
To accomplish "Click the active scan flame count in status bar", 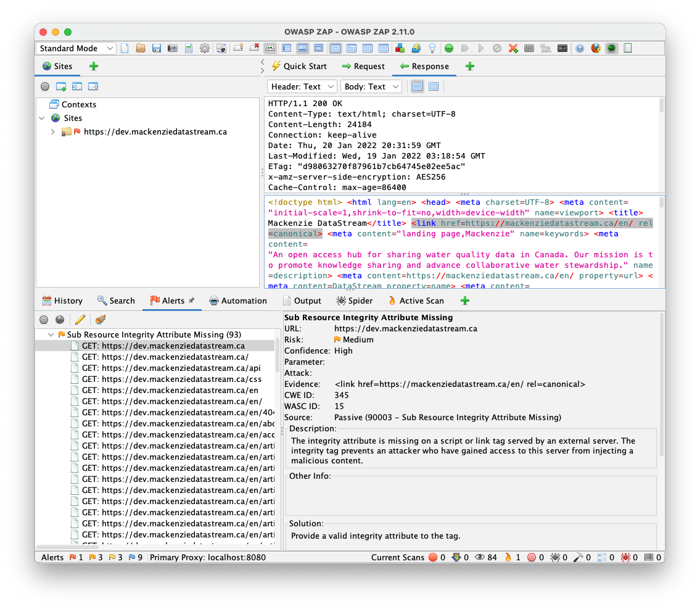I will [513, 558].
